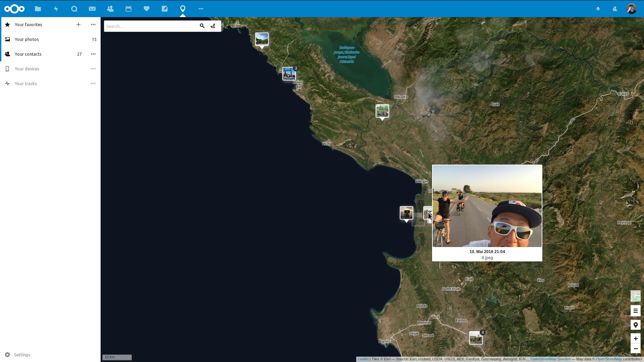Open the OpenStreetMap Sweden link
This screenshot has height=362, width=644.
tap(551, 359)
